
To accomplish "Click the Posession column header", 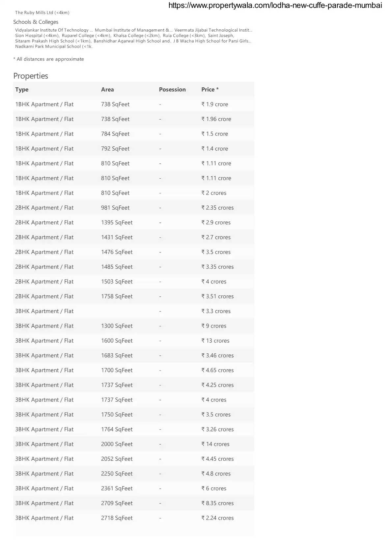I will point(172,90).
